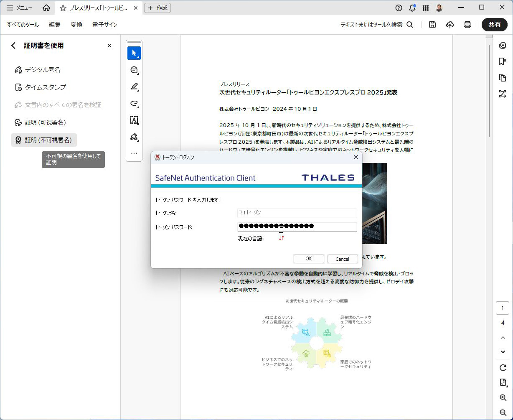Screen dimensions: 513x420
Task: Choose the comment bubble tool
Action: tap(134, 70)
